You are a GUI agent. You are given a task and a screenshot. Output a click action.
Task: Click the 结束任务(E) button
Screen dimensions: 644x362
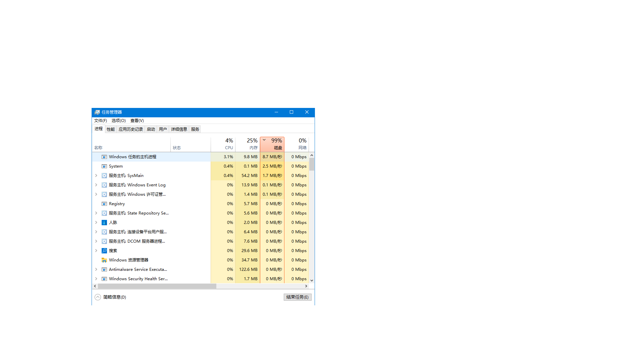[x=298, y=297]
